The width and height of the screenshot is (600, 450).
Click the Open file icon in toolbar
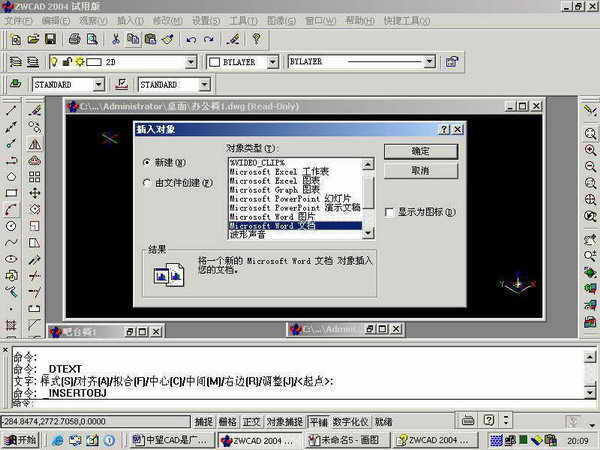pyautogui.click(x=32, y=39)
